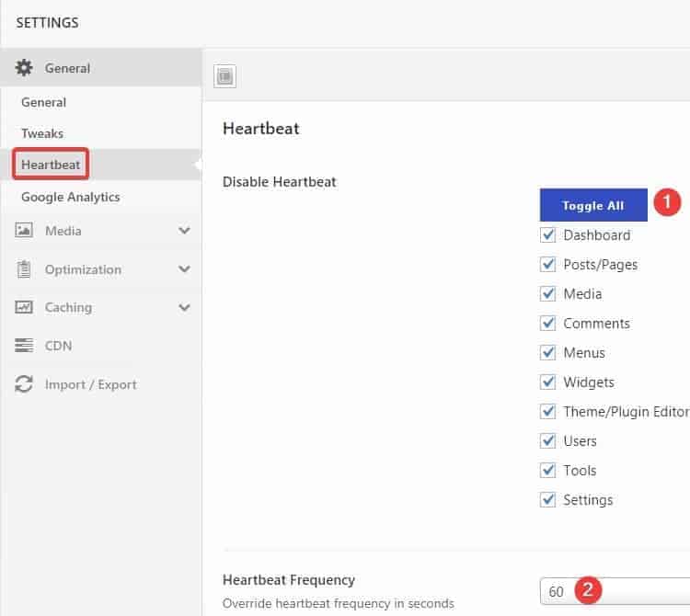The width and height of the screenshot is (690, 616).
Task: Open the Media section label
Action: (x=63, y=231)
